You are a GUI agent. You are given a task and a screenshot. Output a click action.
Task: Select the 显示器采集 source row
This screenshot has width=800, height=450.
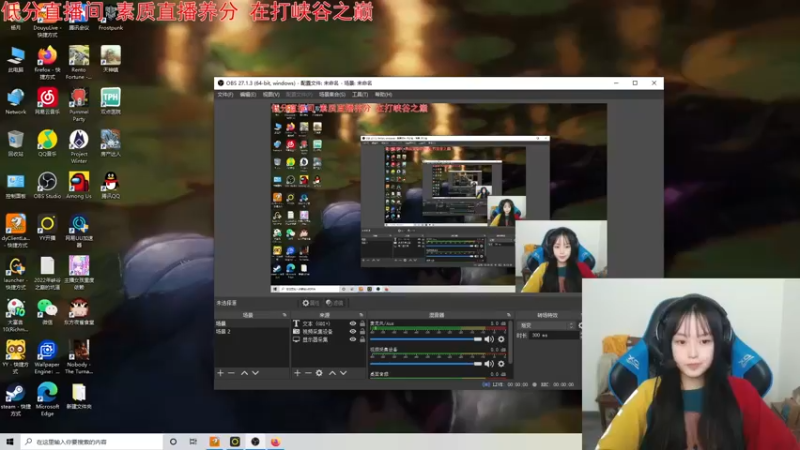click(328, 339)
